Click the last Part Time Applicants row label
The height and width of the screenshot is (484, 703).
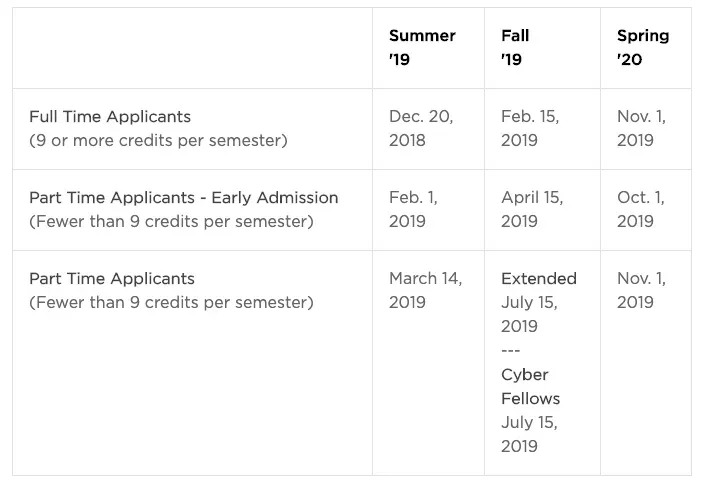pos(112,279)
